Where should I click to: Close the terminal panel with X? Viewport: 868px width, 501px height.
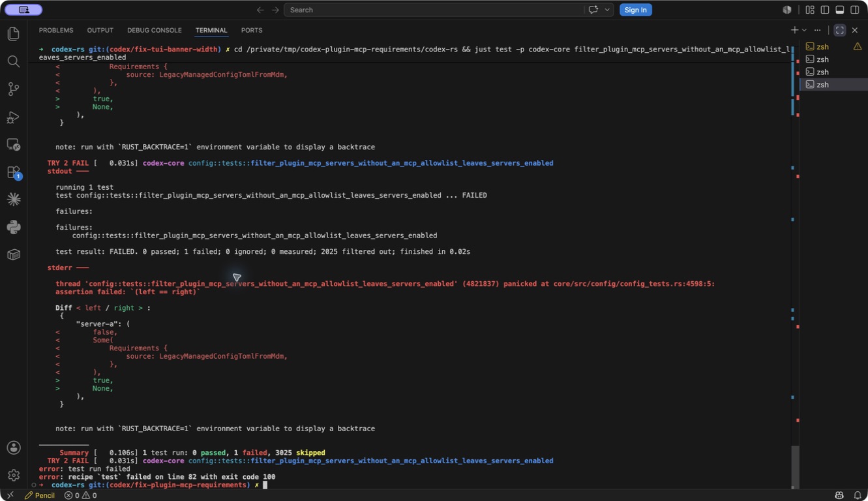point(855,30)
